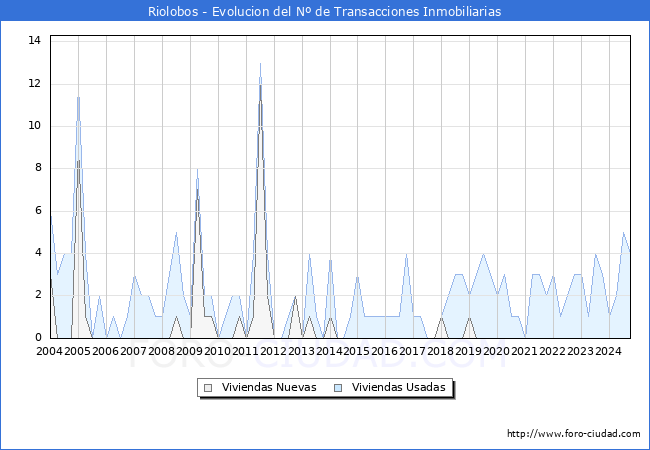
Task: Click the 'Viviendas Usadas' legend label
Action: click(x=399, y=387)
